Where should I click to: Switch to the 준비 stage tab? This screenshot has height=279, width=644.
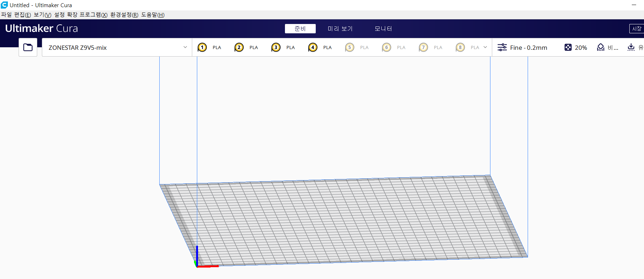[x=300, y=29]
